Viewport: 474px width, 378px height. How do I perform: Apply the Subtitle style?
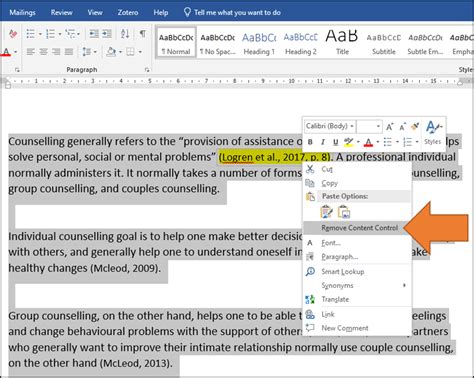click(x=384, y=43)
